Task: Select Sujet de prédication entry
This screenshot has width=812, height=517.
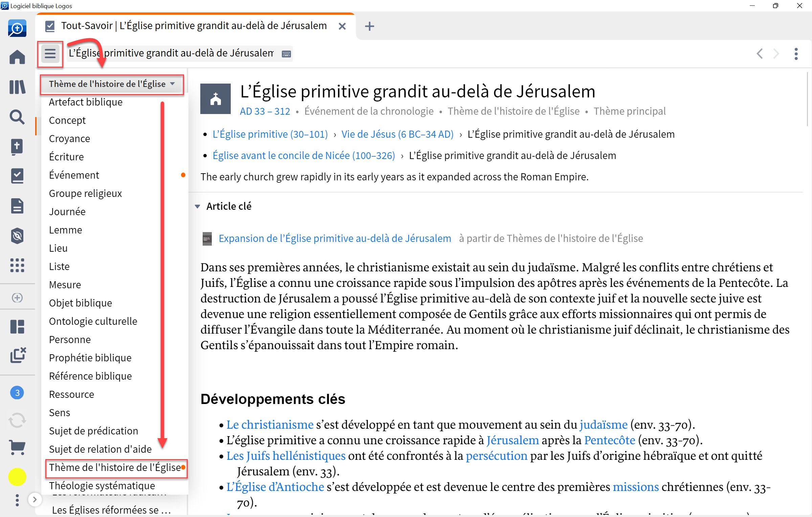Action: point(93,431)
